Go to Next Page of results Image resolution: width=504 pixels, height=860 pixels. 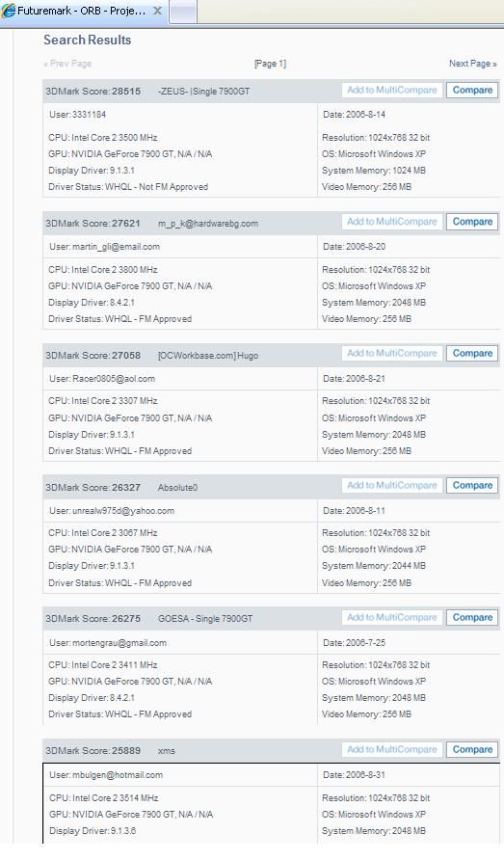[x=473, y=64]
